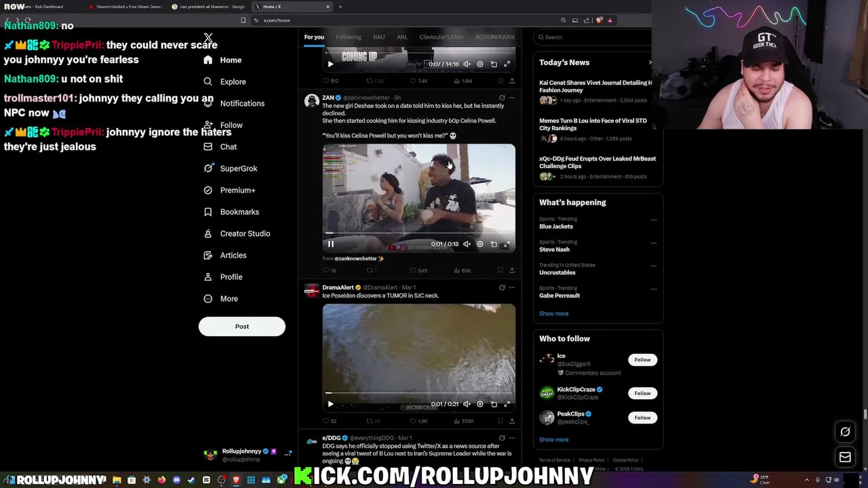The width and height of the screenshot is (868, 488).
Task: Switch to Kick Dashboard browser tab
Action: tap(42, 7)
